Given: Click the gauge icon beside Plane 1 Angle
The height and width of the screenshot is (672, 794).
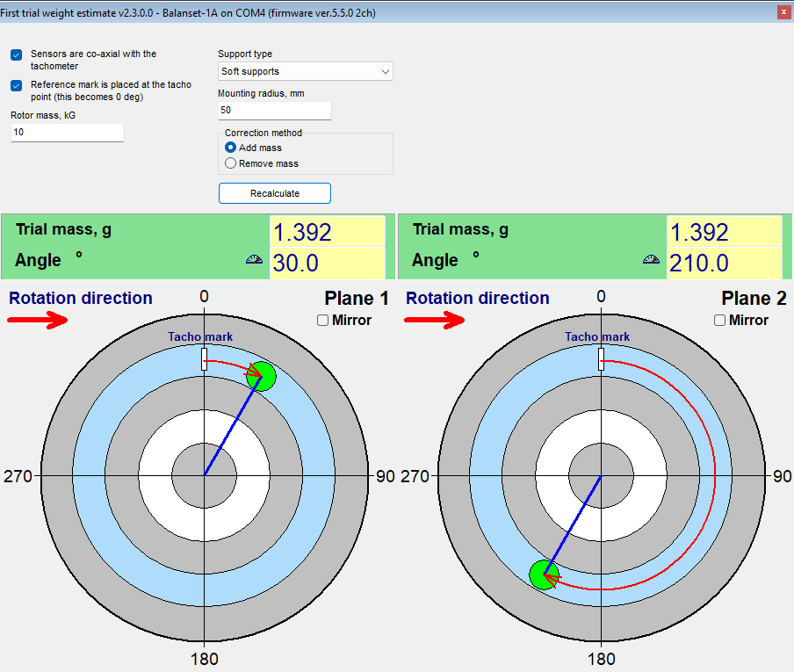Looking at the screenshot, I should tap(254, 259).
